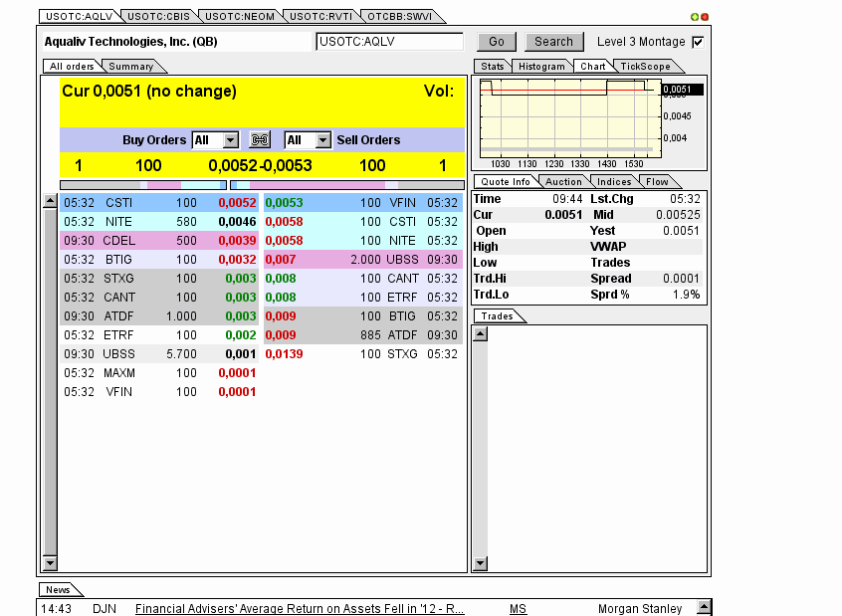This screenshot has height=616, width=842.
Task: Click the Spread value 0.0001
Action: [x=681, y=279]
